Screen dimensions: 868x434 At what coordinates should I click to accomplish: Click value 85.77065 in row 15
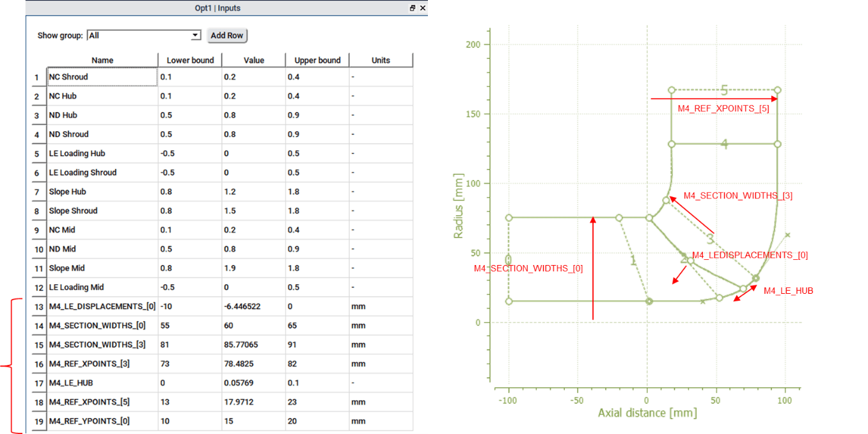[253, 344]
